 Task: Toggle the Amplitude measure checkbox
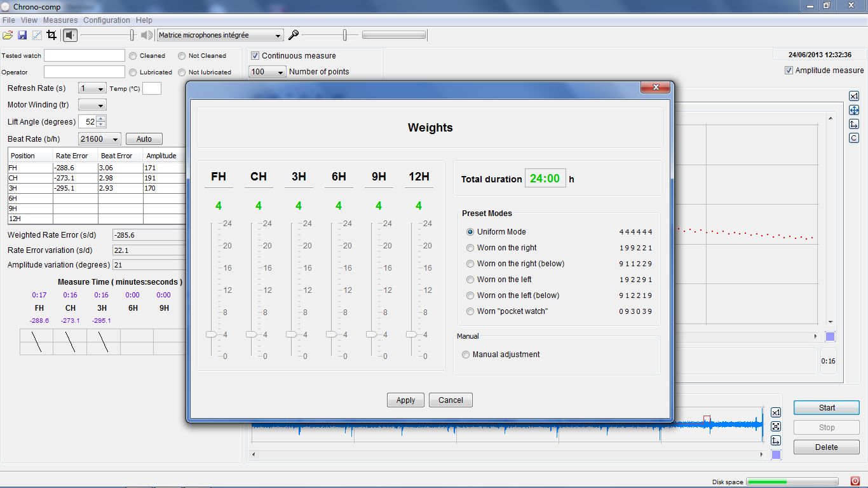(x=789, y=71)
